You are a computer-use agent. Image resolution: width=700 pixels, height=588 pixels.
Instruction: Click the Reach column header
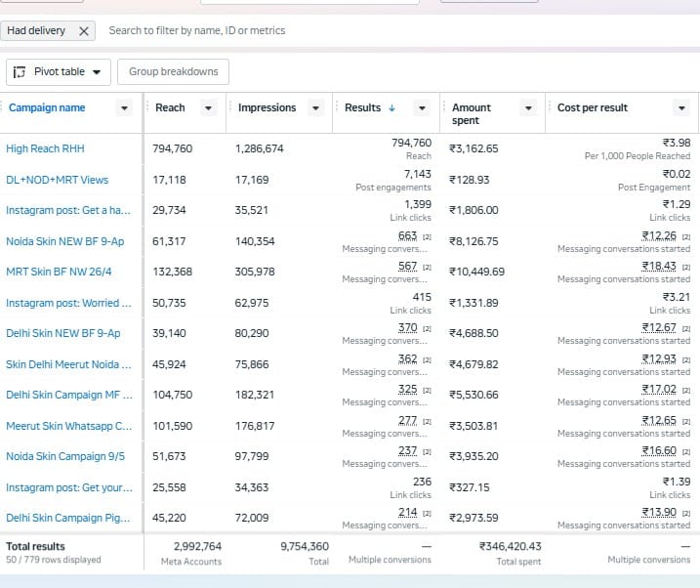[x=170, y=108]
